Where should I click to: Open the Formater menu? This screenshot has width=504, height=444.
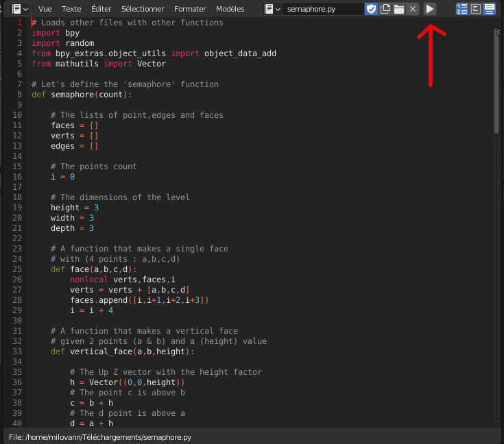[190, 9]
